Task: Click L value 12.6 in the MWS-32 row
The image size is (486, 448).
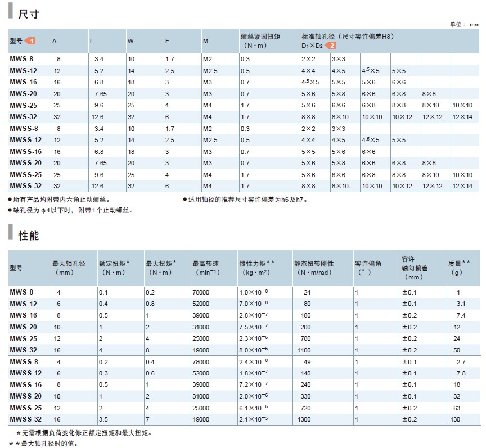Action: click(x=97, y=117)
